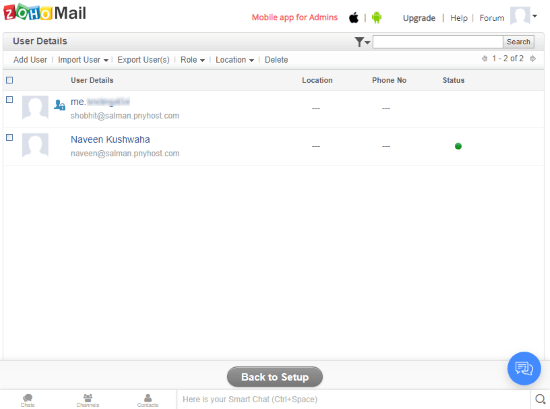Click the profile avatar in header
Screen dimensions: 550x409
point(520,16)
